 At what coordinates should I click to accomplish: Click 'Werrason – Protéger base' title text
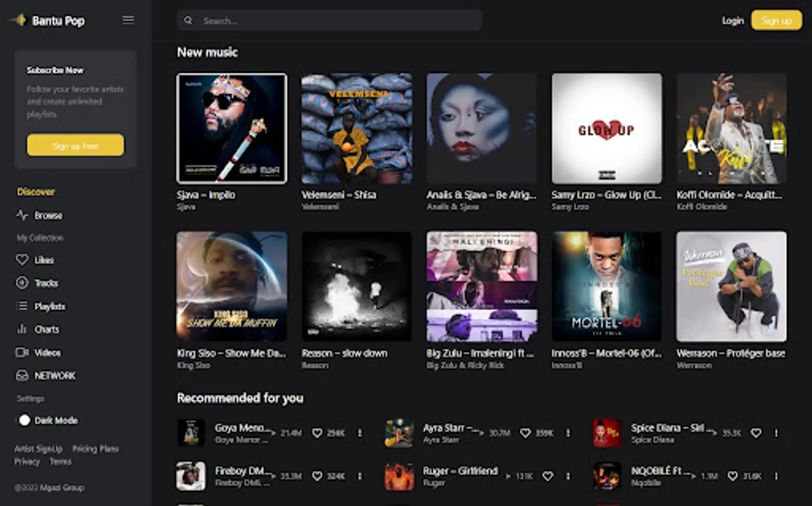tap(731, 353)
